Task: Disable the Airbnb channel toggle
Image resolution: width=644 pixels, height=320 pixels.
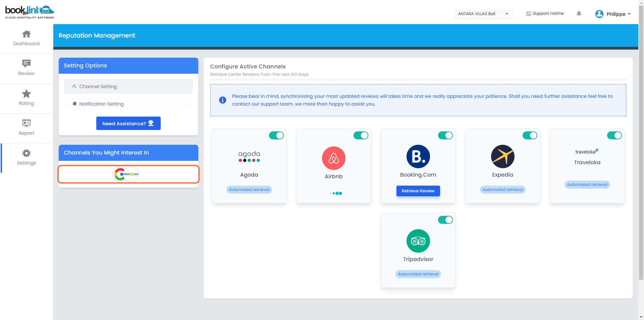Action: click(361, 135)
